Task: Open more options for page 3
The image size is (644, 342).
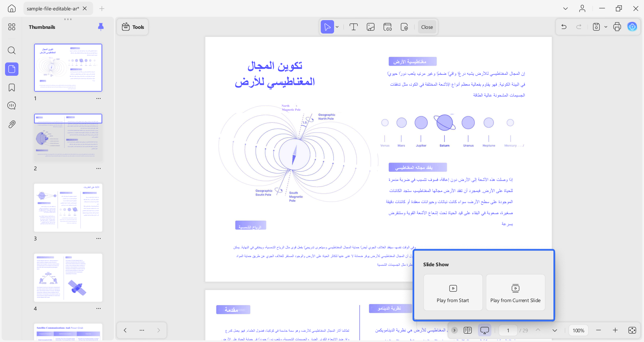Action: (99, 239)
